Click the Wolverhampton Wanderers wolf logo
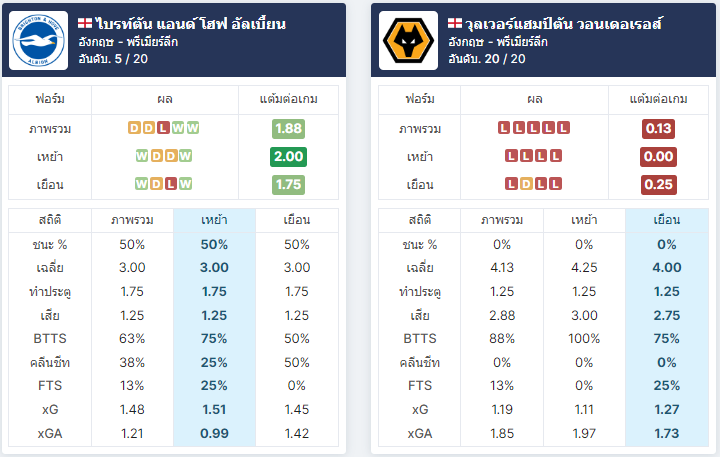The width and height of the screenshot is (720, 457). [x=409, y=40]
